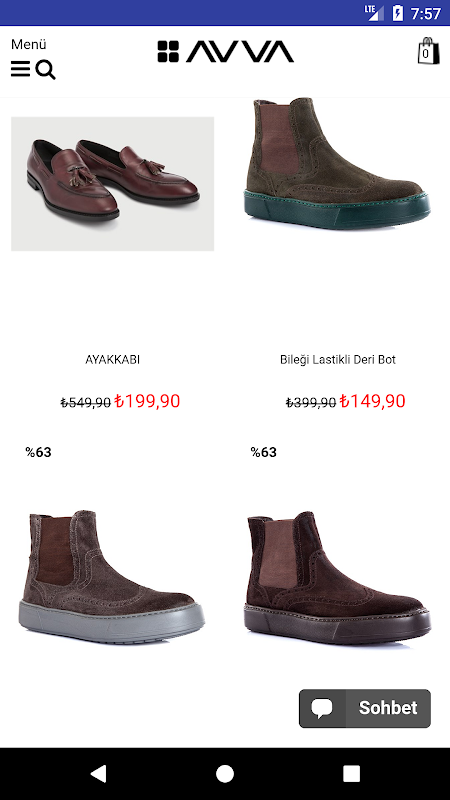
Task: Tap the Android home circle icon
Action: click(224, 773)
